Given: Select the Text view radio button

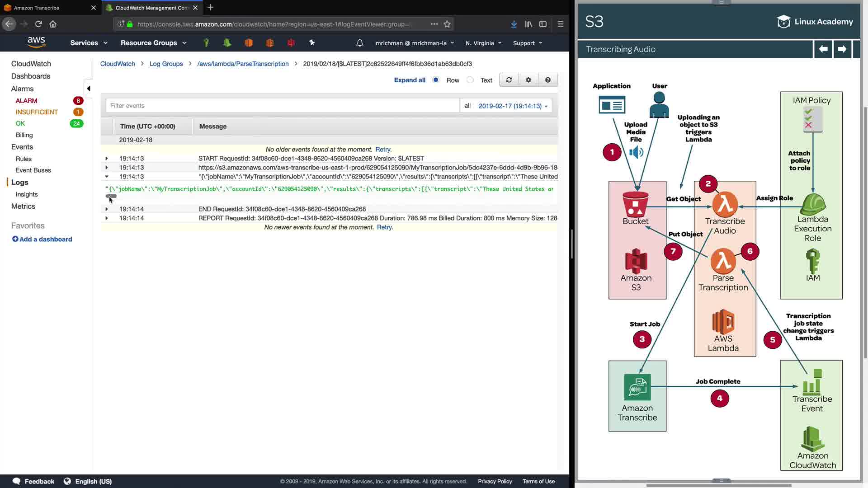Looking at the screenshot, I should [470, 80].
